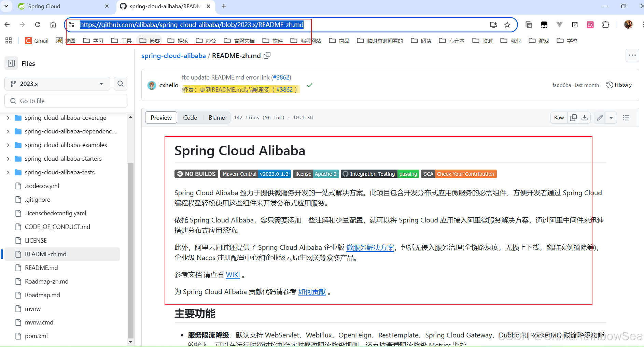
Task: Open README.md in file tree
Action: pyautogui.click(x=41, y=268)
